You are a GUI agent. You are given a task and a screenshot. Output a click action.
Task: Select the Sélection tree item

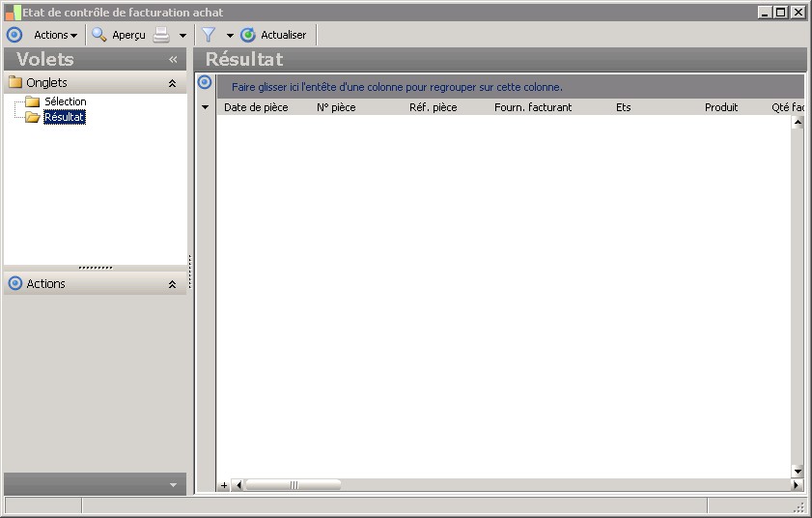pyautogui.click(x=66, y=101)
